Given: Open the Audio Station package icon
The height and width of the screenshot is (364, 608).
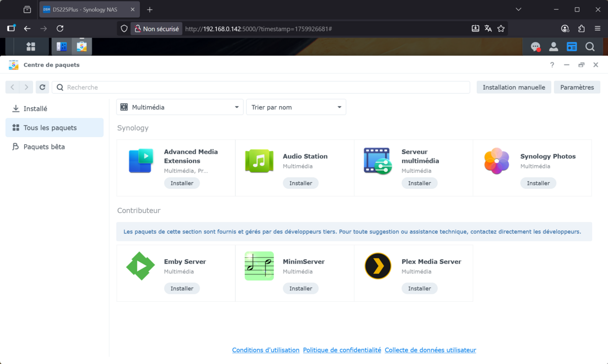Looking at the screenshot, I should [259, 161].
